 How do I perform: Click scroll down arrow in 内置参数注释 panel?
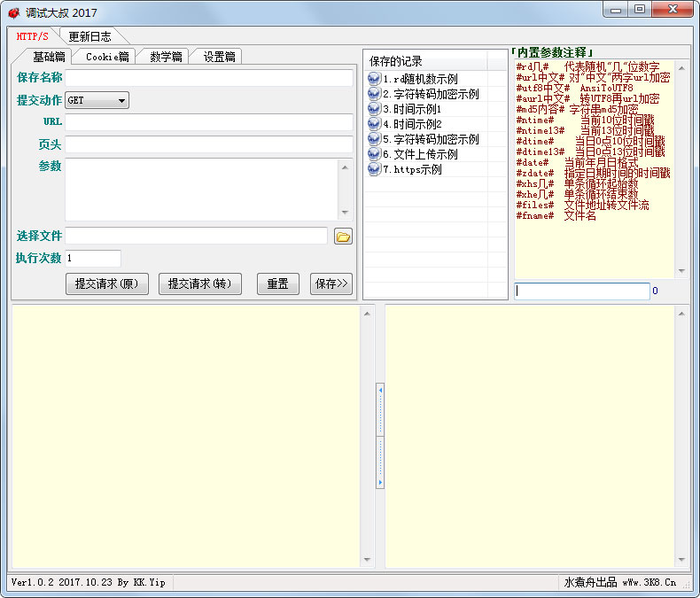click(x=681, y=271)
